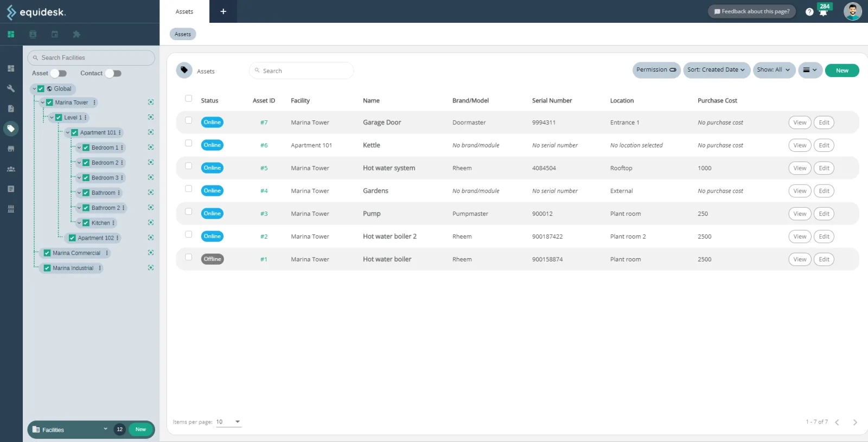
Task: Toggle the Permission button switch
Action: point(656,70)
